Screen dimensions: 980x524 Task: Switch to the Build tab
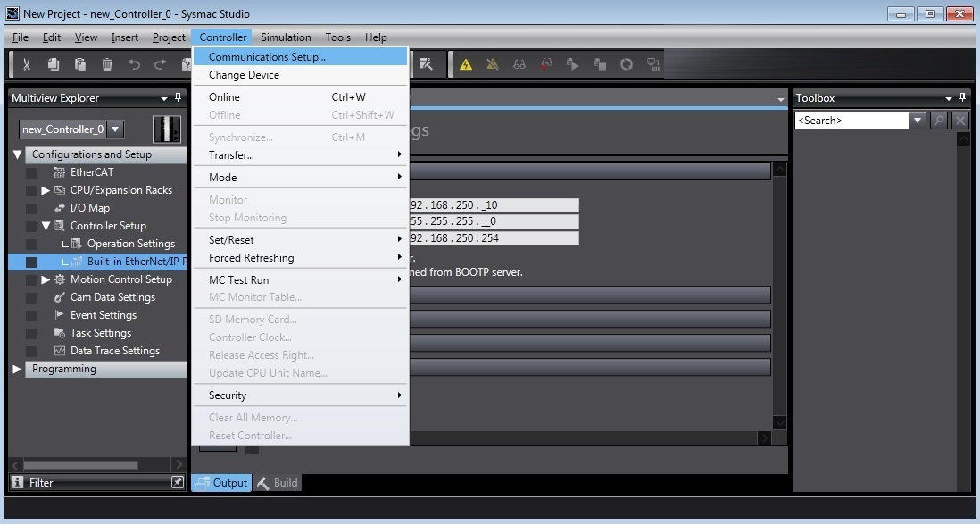pyautogui.click(x=278, y=483)
